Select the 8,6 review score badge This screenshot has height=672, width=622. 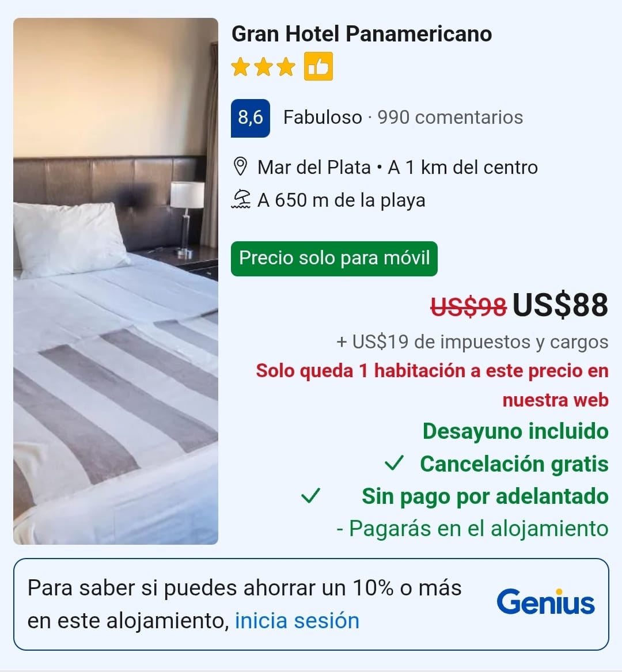pyautogui.click(x=251, y=118)
